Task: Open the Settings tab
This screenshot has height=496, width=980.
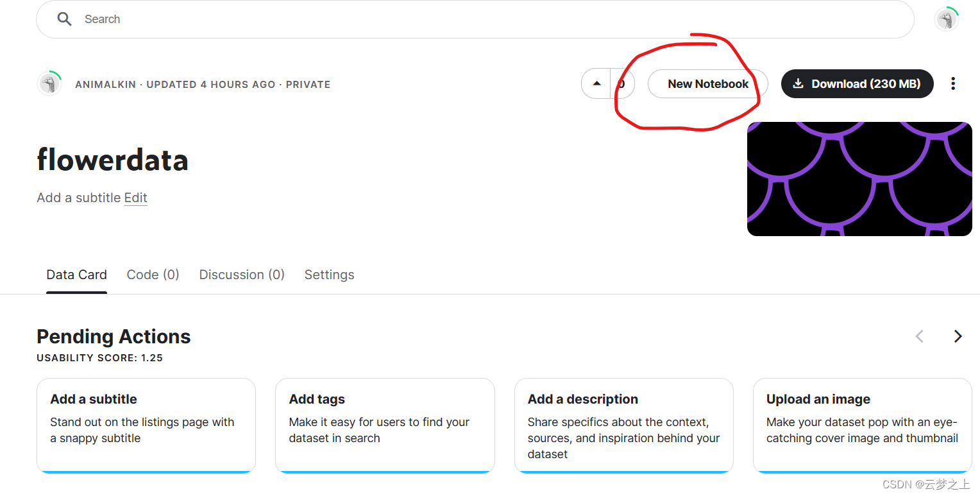Action: 329,275
